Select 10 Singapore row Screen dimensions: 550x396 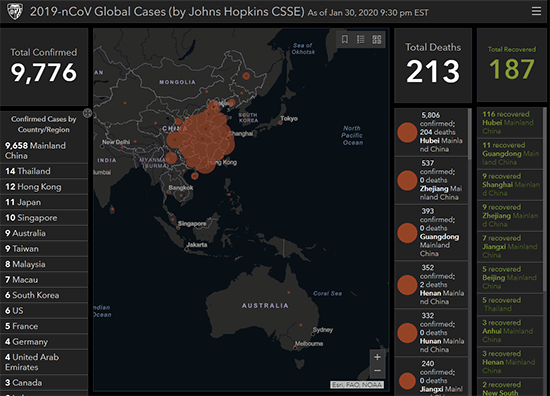point(44,217)
